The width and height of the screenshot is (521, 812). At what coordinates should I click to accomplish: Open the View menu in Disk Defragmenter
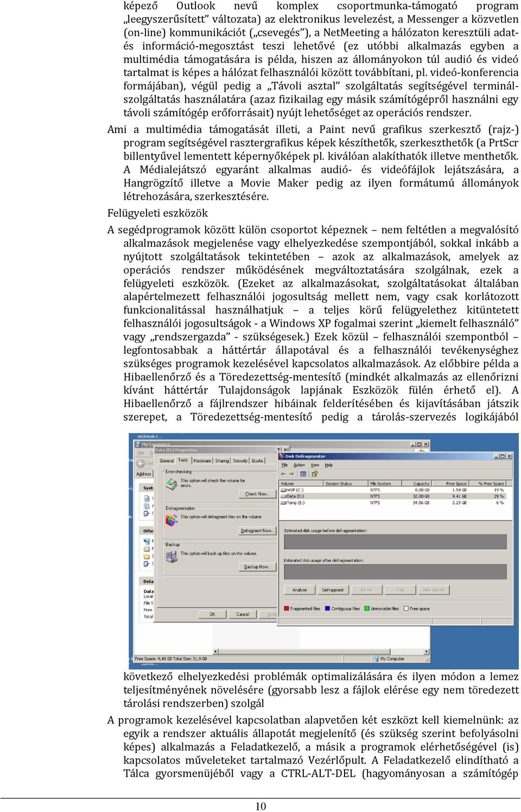point(315,465)
